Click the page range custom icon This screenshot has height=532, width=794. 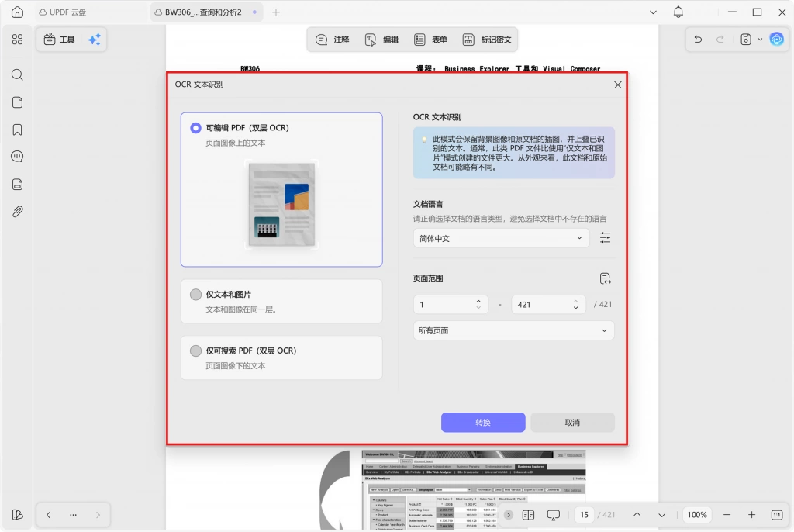tap(605, 278)
